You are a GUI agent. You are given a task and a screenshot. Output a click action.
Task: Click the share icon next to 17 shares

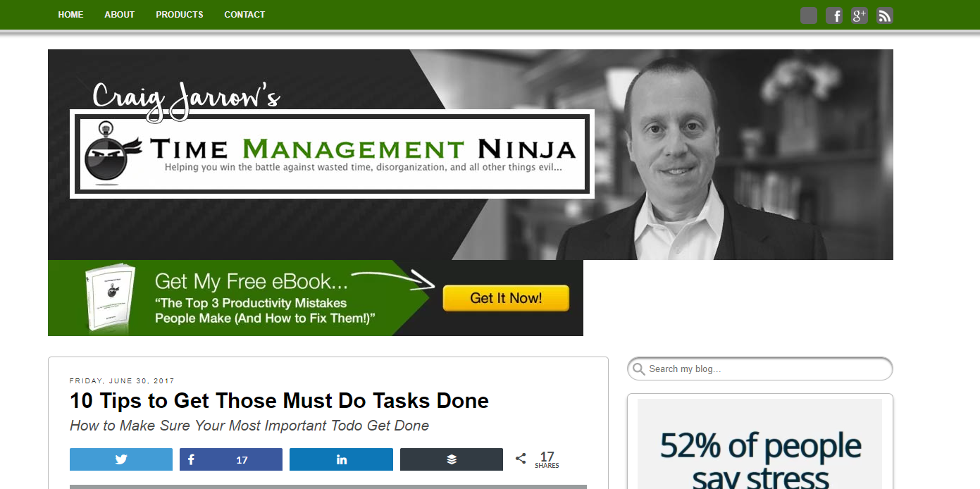[521, 459]
